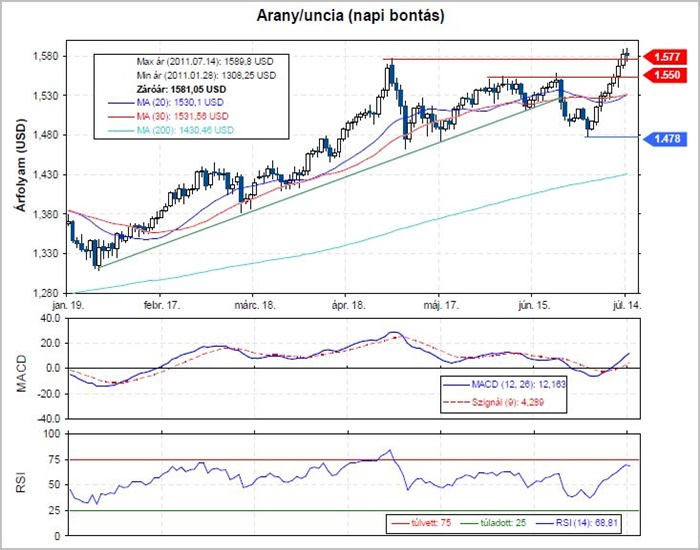
Task: Click the túladott: 25 legend item
Action: coord(495,523)
